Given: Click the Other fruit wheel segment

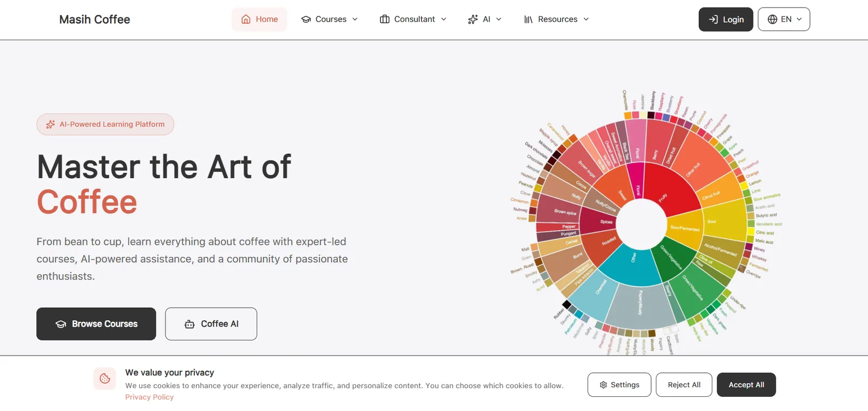Looking at the screenshot, I should click(x=700, y=163).
